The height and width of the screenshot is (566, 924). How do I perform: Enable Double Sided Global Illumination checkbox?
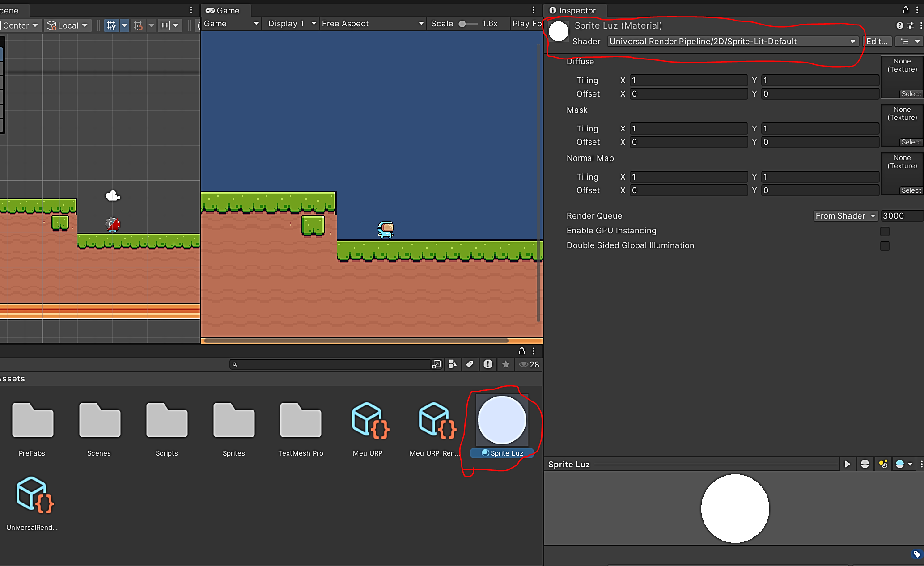(885, 246)
